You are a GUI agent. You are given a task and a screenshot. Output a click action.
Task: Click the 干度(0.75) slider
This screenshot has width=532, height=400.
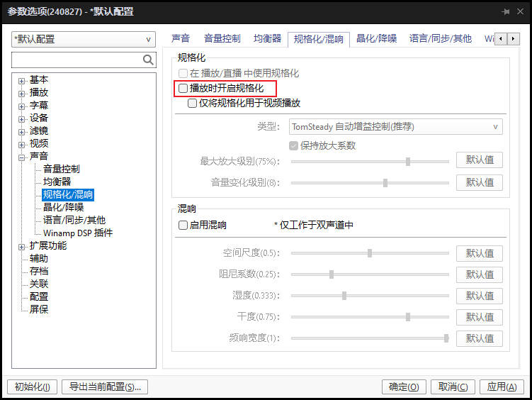(x=370, y=317)
